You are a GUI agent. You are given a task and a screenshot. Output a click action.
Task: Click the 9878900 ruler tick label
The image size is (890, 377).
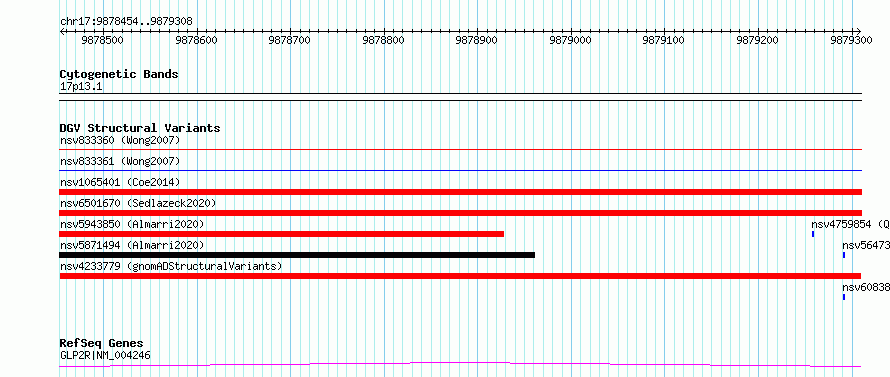click(477, 40)
